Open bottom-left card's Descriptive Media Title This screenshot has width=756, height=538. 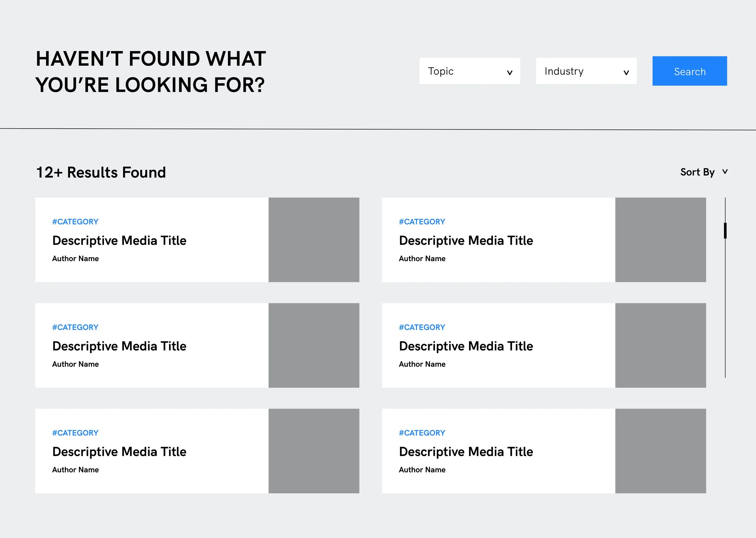coord(119,452)
